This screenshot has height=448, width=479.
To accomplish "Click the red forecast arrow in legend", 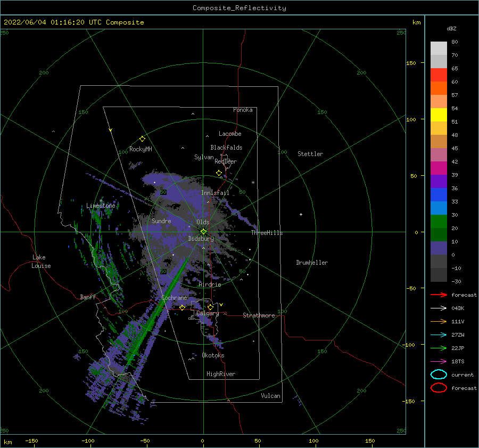I will coord(439,295).
